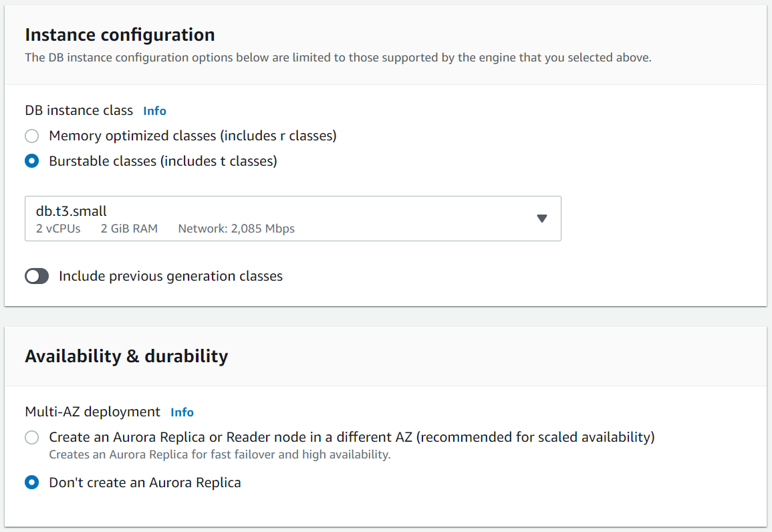Toggle the Include previous generation classes switch

pos(37,277)
